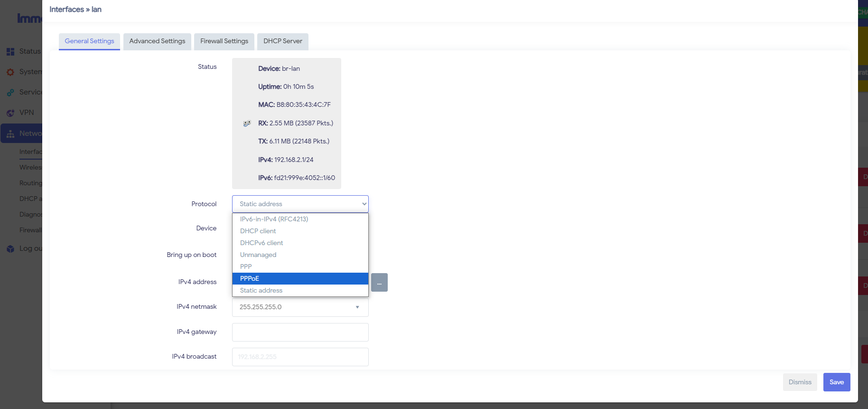Focus the IPv4 gateway field
Image resolution: width=868 pixels, height=409 pixels.
(300, 333)
